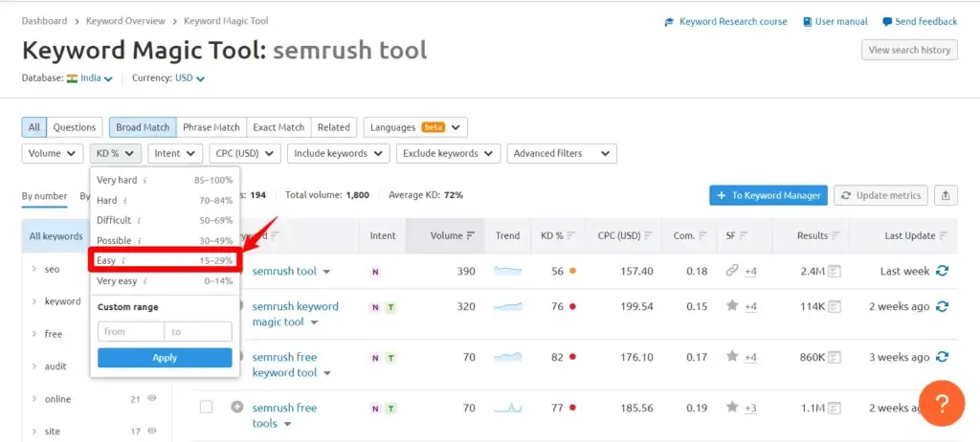
Task: Choose Easy 15–29% option
Action: pyautogui.click(x=165, y=260)
